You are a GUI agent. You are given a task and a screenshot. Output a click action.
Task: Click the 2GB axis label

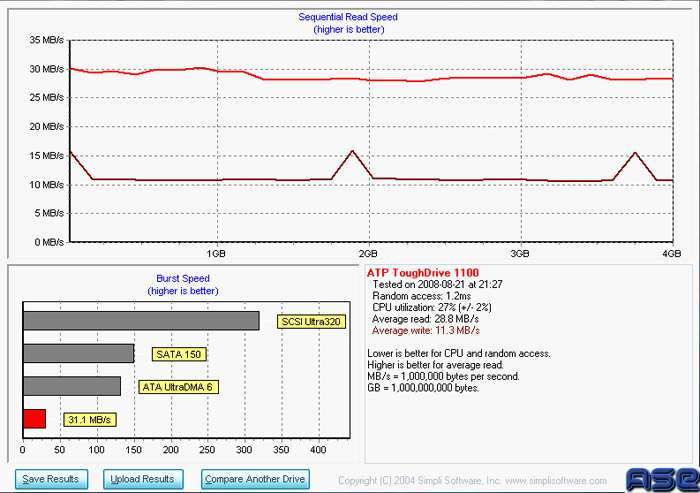click(x=368, y=254)
